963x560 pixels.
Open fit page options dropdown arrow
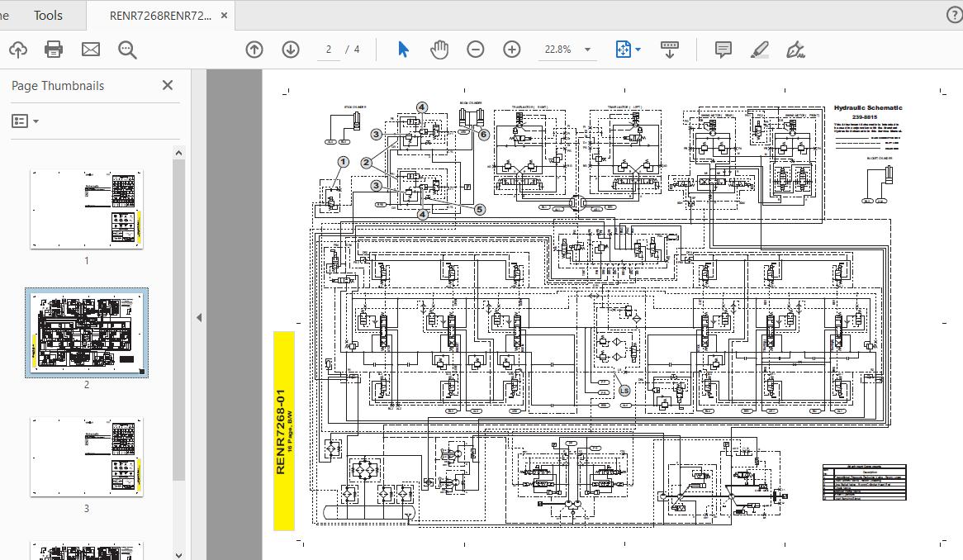click(638, 50)
